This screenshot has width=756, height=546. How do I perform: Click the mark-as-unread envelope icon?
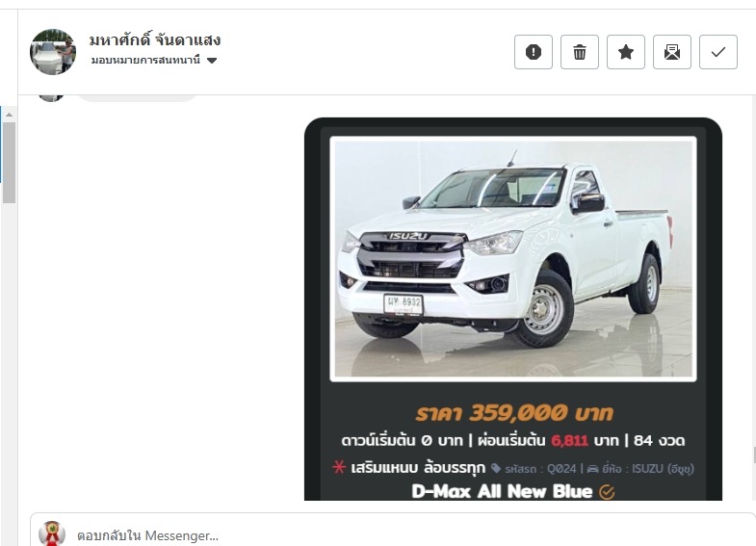click(672, 52)
